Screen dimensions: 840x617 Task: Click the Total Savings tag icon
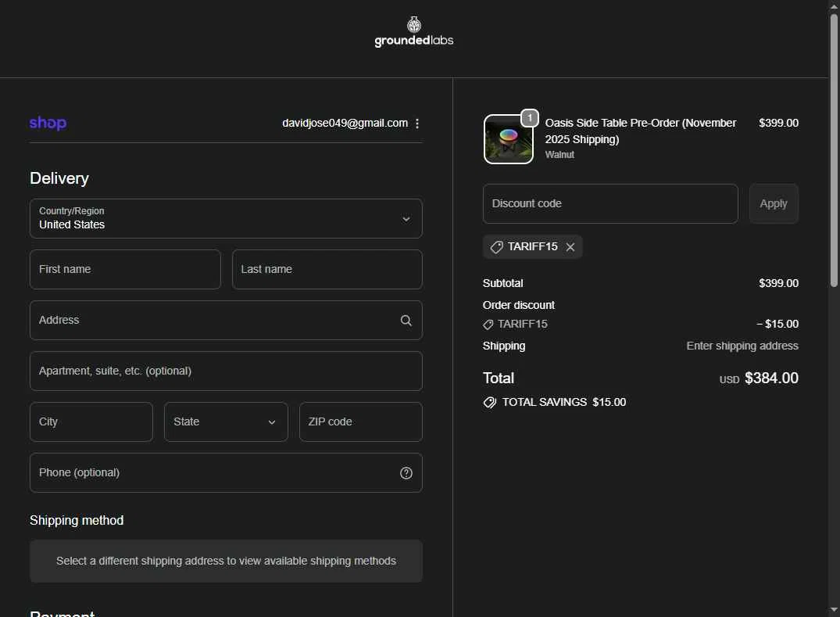pyautogui.click(x=490, y=403)
